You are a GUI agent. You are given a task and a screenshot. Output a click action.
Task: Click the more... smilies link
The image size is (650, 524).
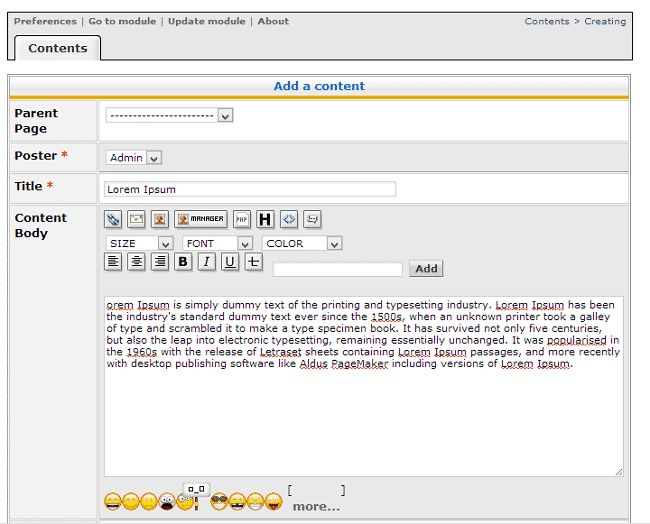coord(316,506)
